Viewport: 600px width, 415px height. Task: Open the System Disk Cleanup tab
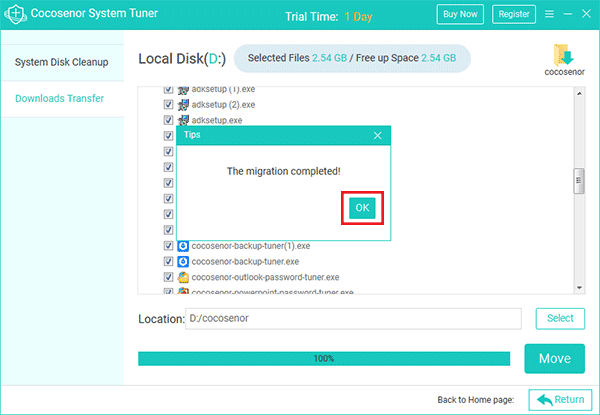pyautogui.click(x=63, y=62)
